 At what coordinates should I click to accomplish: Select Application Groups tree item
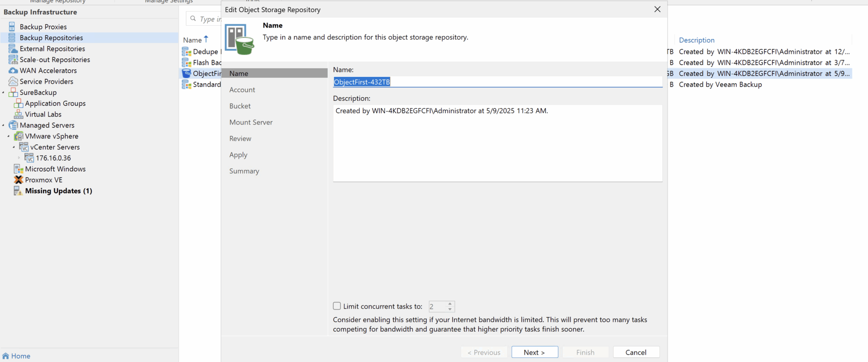(55, 103)
